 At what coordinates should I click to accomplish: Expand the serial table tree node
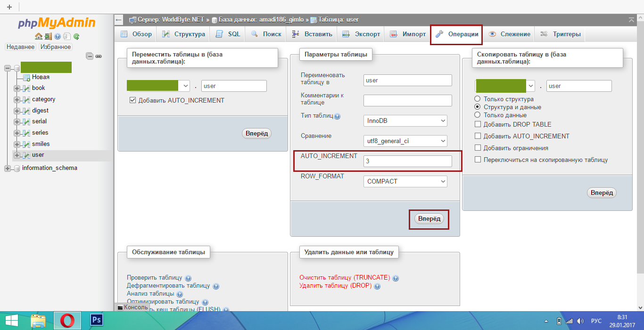17,121
